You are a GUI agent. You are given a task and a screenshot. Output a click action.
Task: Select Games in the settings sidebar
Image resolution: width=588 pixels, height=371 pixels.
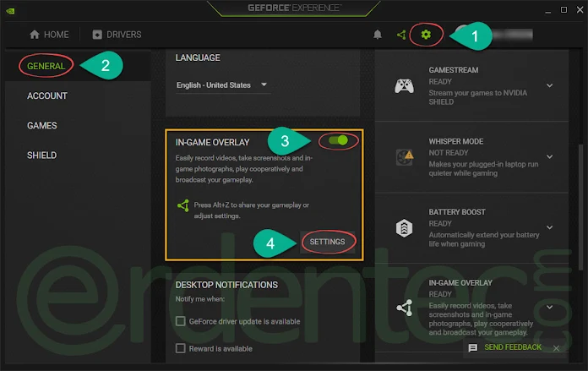tap(42, 125)
